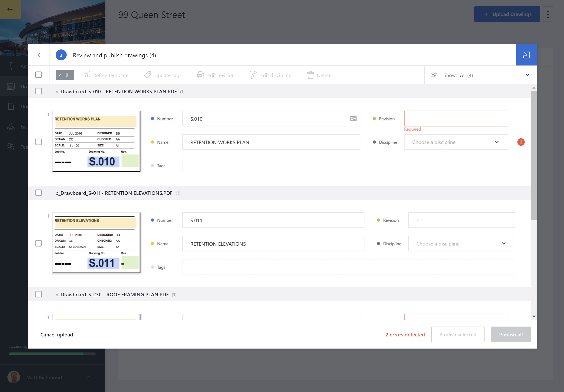The image size is (564, 392).
Task: Click Update tags toolbar label
Action: click(x=168, y=75)
